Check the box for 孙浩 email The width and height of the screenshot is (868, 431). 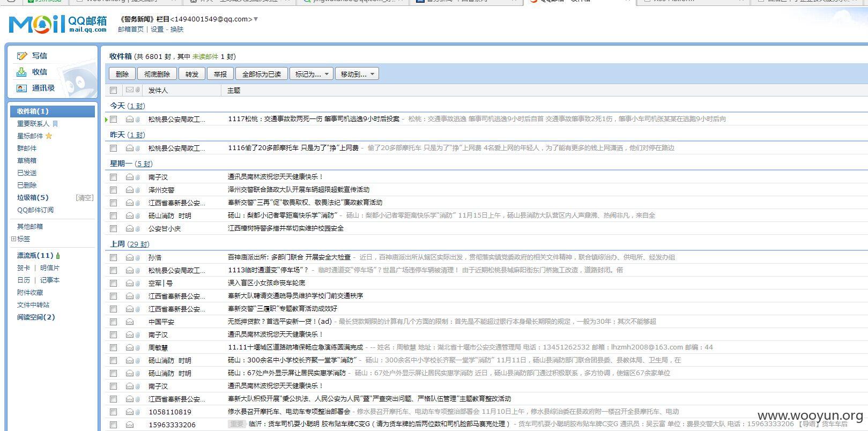113,257
